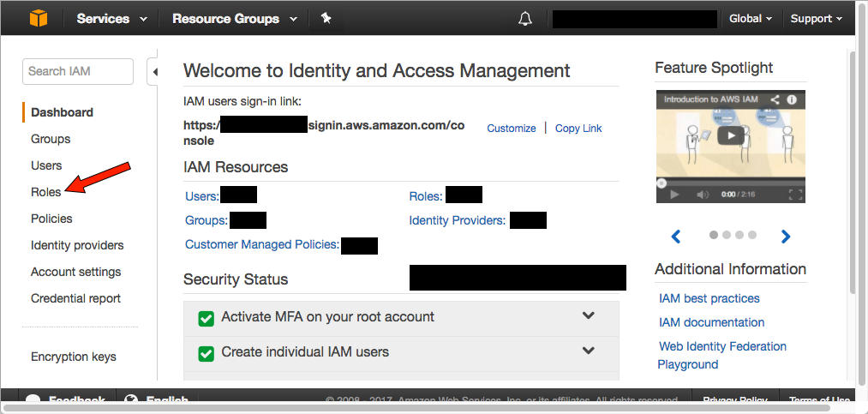Open Encryption keys in the sidebar

(x=74, y=357)
